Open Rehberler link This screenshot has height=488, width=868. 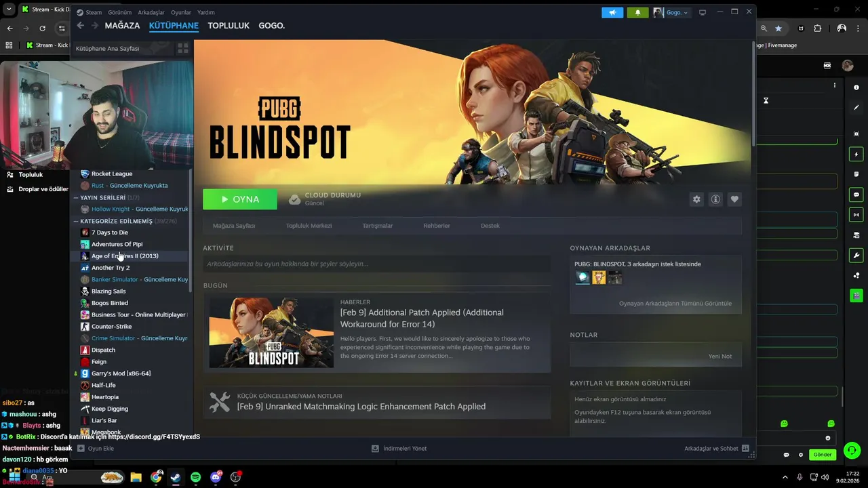[x=437, y=226]
